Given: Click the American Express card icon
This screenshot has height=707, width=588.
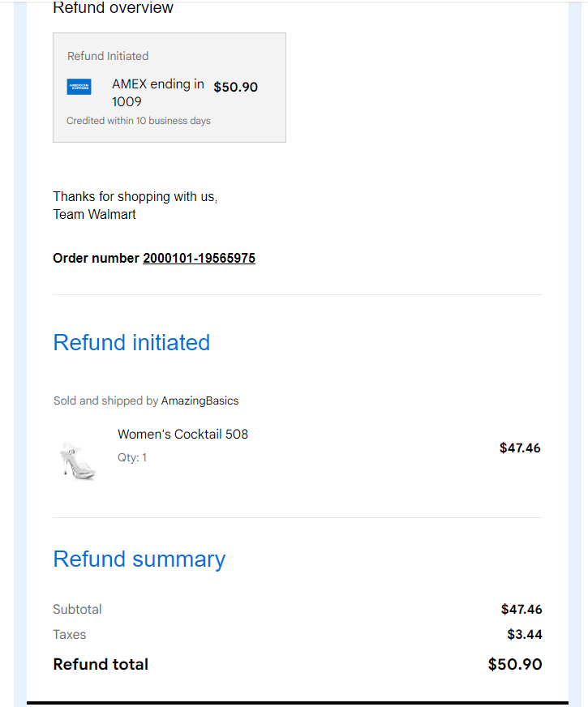Looking at the screenshot, I should (x=79, y=87).
